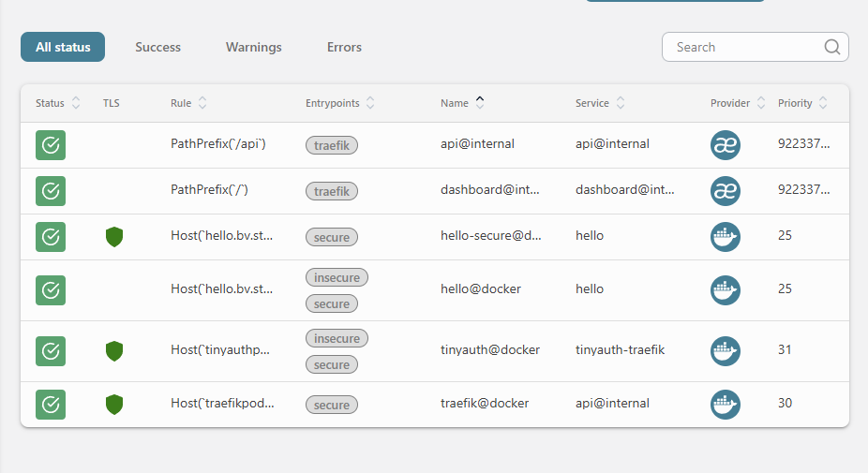
Task: Click the Docker provider icon for hello@docker
Action: pos(726,290)
